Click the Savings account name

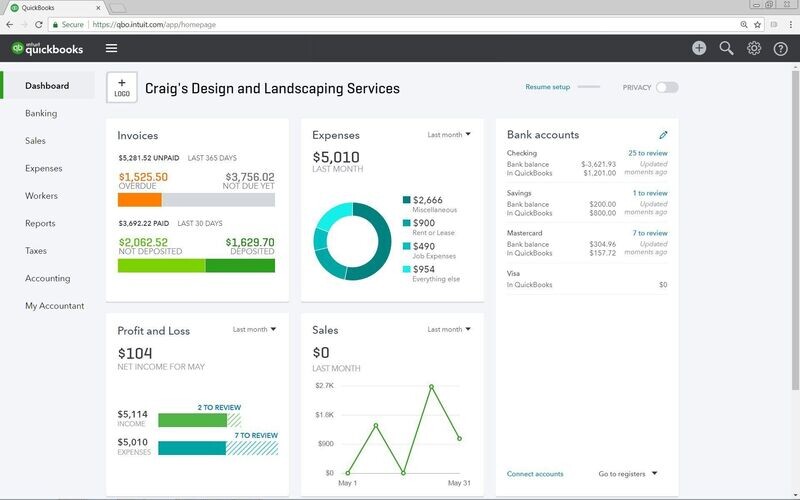(x=519, y=193)
